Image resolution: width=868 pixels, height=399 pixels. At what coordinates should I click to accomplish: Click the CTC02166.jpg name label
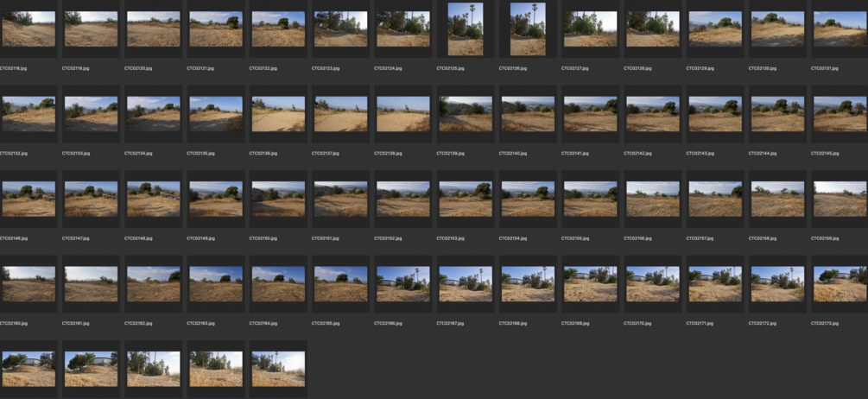coord(388,323)
